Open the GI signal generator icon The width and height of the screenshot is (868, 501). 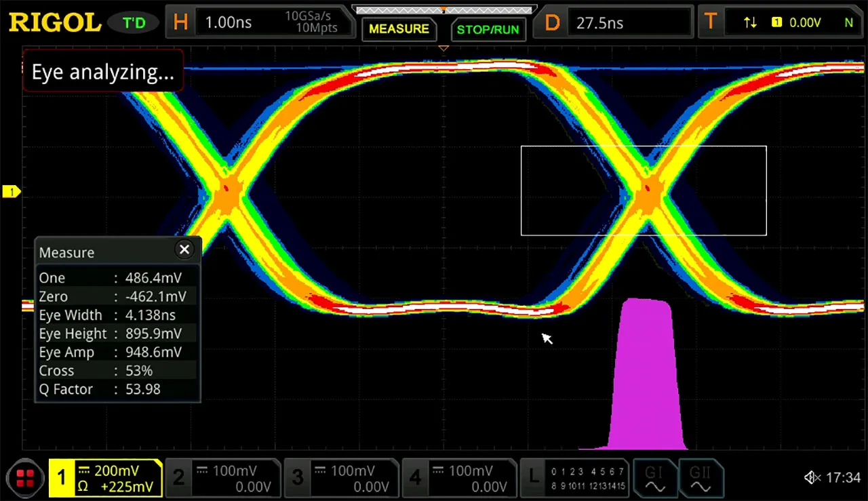pyautogui.click(x=654, y=478)
